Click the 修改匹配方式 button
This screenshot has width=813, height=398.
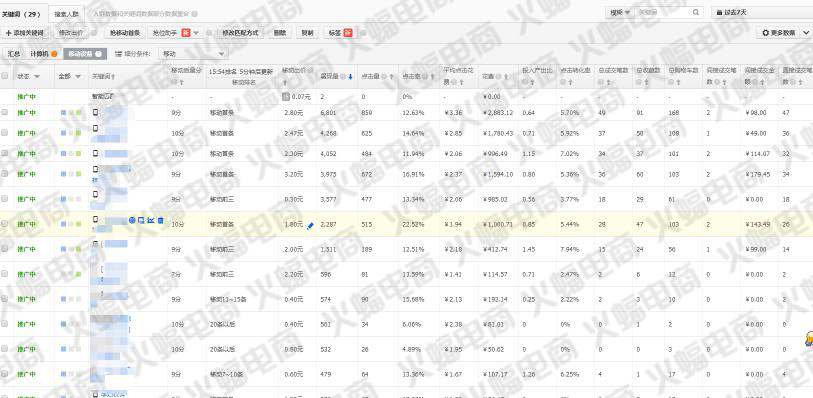click(x=240, y=33)
